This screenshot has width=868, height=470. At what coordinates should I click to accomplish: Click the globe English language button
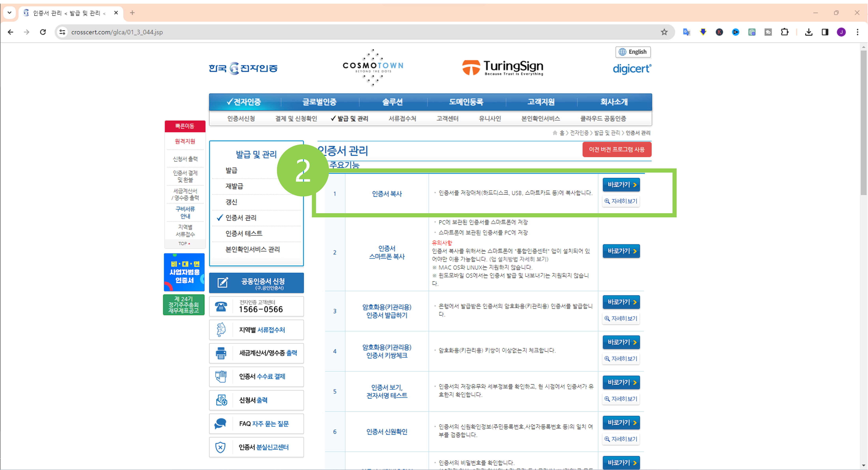(633, 52)
